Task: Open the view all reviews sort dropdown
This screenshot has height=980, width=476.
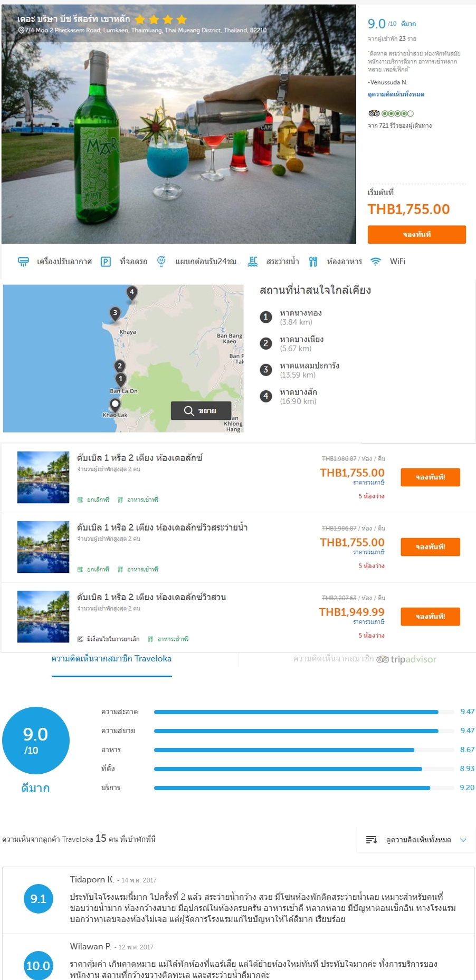Action: tap(415, 840)
